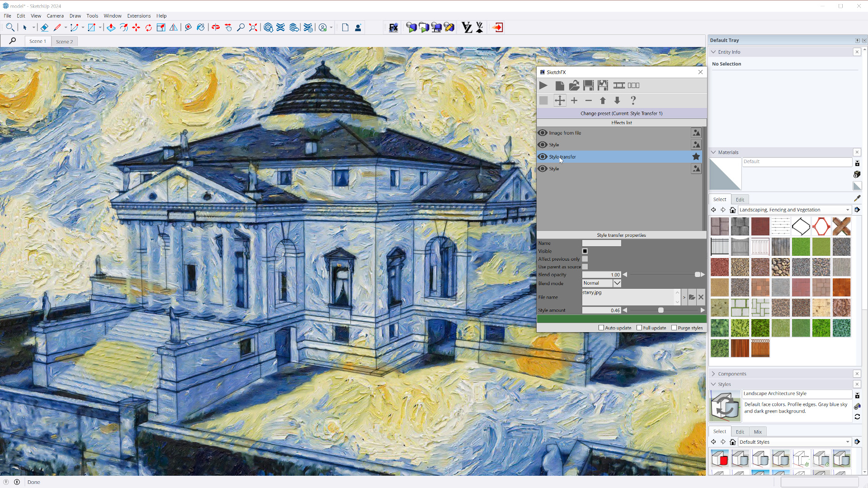The height and width of the screenshot is (488, 868).
Task: Collapse the Styles panel header
Action: point(714,385)
